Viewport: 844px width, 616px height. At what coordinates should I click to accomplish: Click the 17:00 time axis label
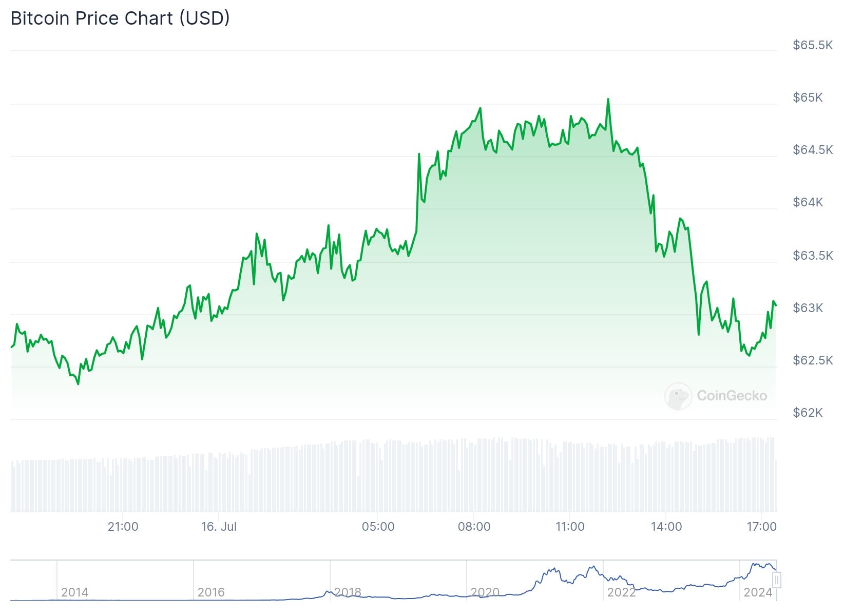coord(761,527)
